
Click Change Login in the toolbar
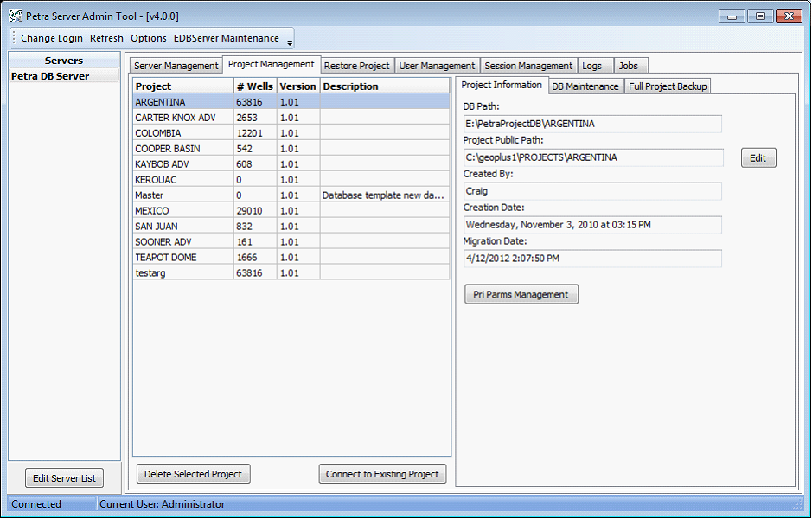[52, 38]
